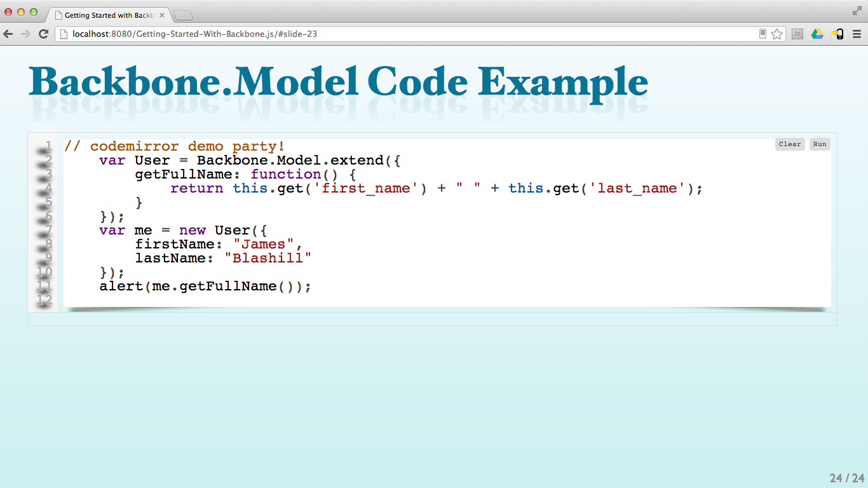Click the alert(me.getFullName()); line

coord(206,287)
